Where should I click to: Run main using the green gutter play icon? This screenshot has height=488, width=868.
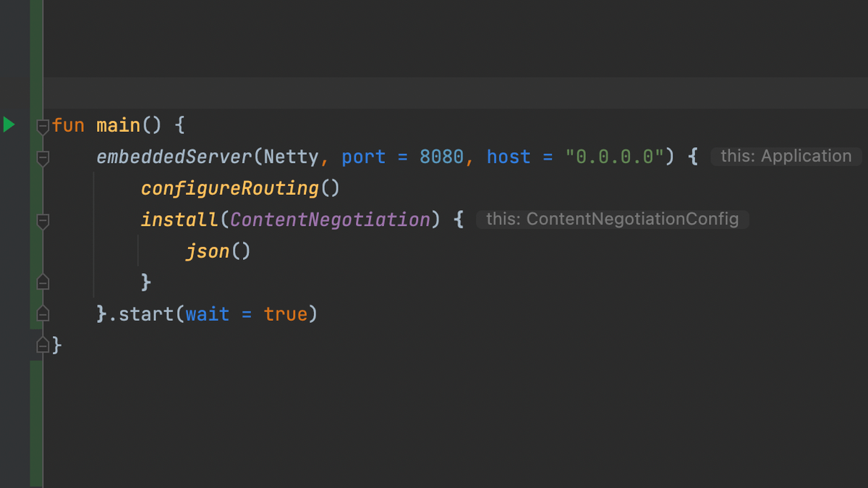[x=9, y=125]
